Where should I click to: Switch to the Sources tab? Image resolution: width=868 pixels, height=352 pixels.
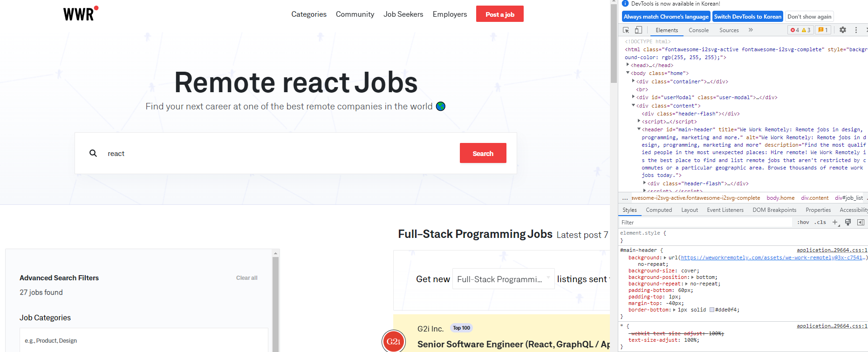point(729,30)
